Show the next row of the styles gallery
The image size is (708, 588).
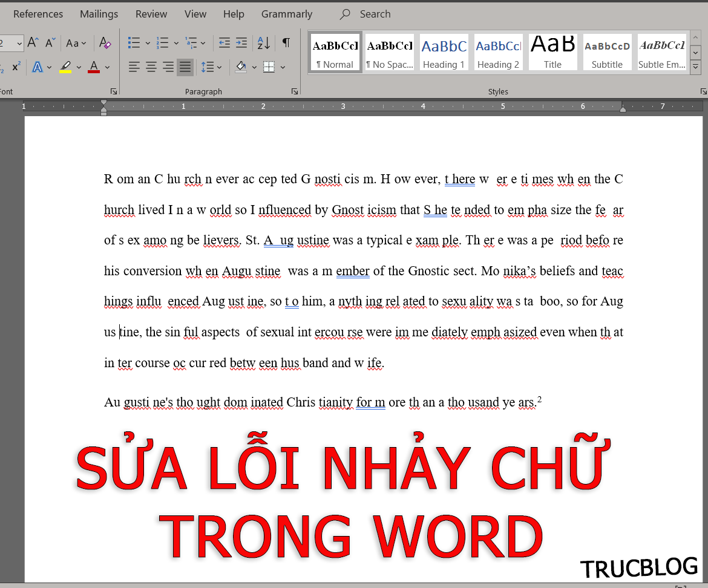[x=696, y=53]
